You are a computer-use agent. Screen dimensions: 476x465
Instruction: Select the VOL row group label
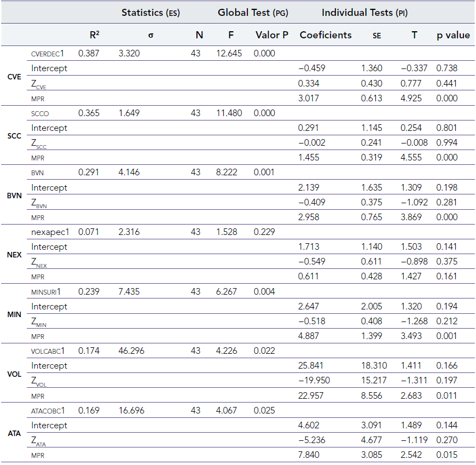point(14,374)
